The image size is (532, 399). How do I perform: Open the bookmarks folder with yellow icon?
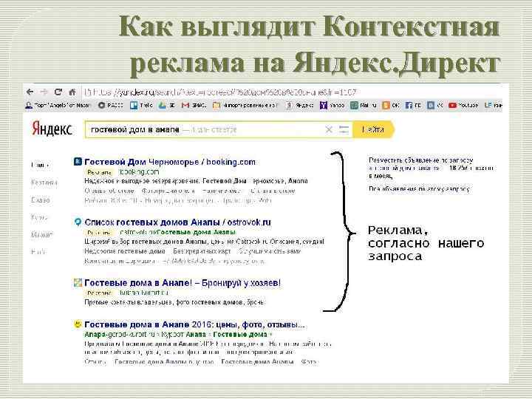[x=245, y=106]
